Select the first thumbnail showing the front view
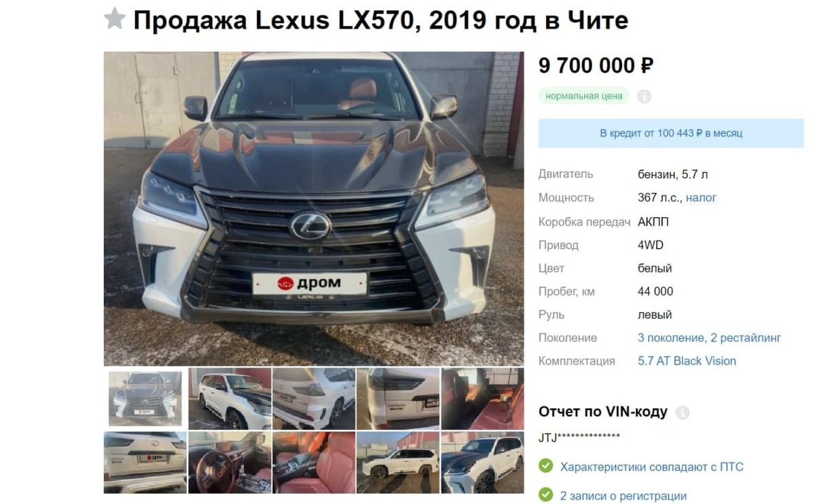The height and width of the screenshot is (504, 815). click(145, 399)
